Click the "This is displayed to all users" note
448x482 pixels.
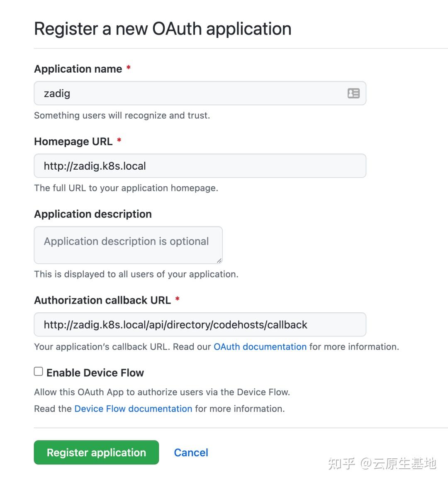(136, 274)
